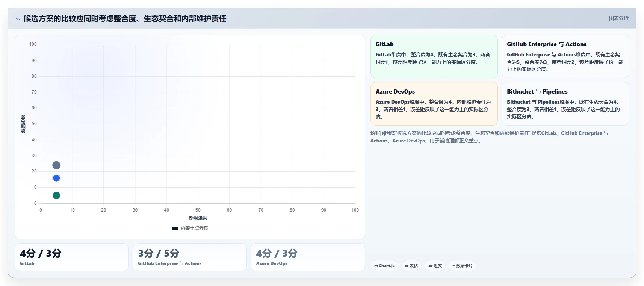Click the green scatter data point
This screenshot has width=644, height=286.
pyautogui.click(x=56, y=195)
